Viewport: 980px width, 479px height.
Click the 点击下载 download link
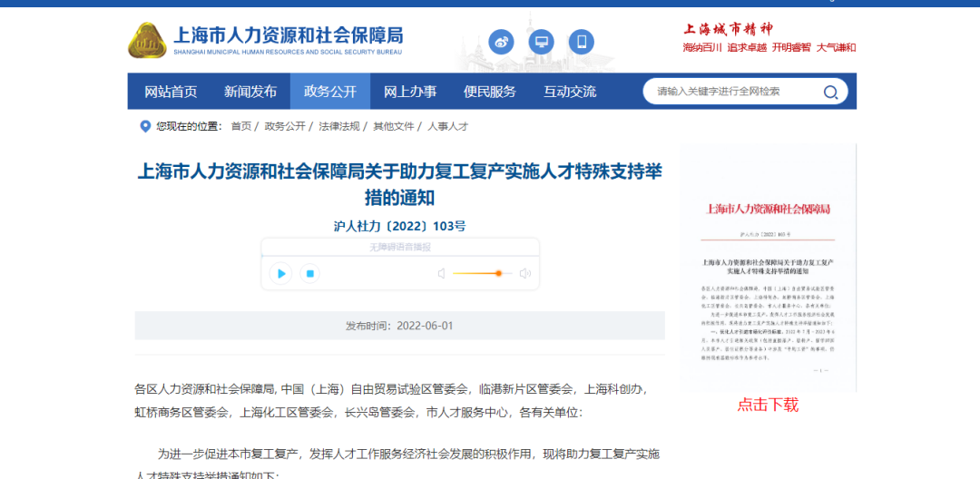pos(768,405)
